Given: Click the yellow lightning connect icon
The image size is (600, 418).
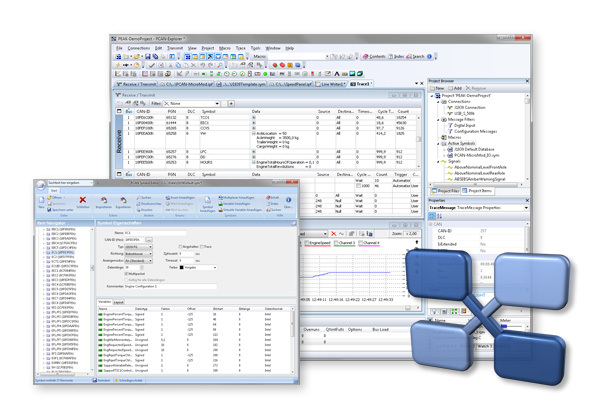Looking at the screenshot, I should pos(118,65).
